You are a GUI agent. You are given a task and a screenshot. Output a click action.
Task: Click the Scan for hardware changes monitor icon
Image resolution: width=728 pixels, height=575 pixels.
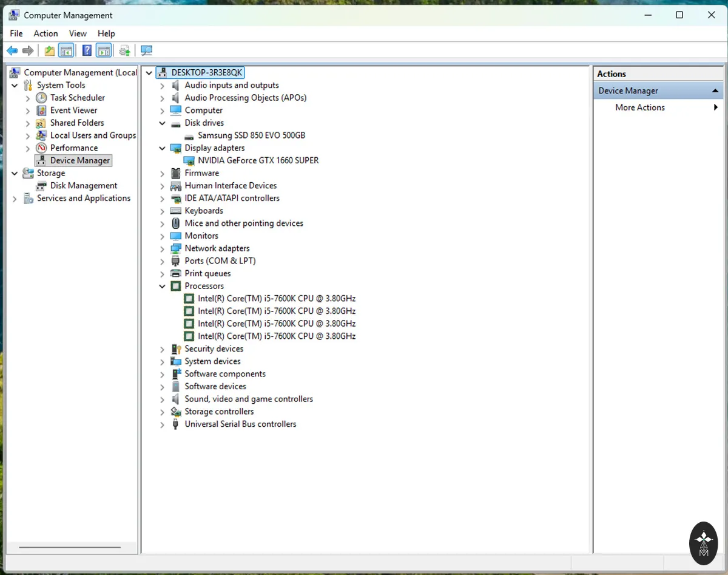[146, 51]
